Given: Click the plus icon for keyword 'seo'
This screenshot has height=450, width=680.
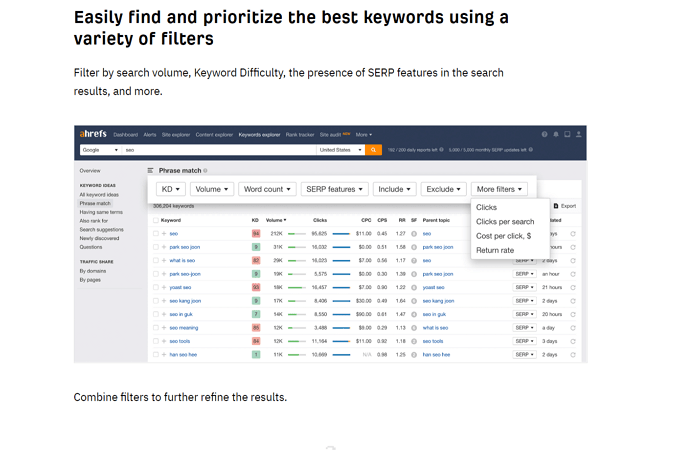Looking at the screenshot, I should [164, 234].
